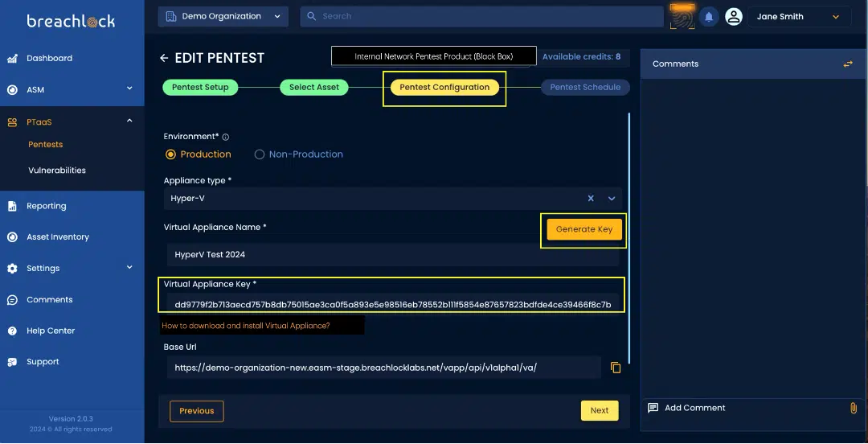
Task: Click the Internal Network Pentest Product label
Action: click(x=433, y=56)
